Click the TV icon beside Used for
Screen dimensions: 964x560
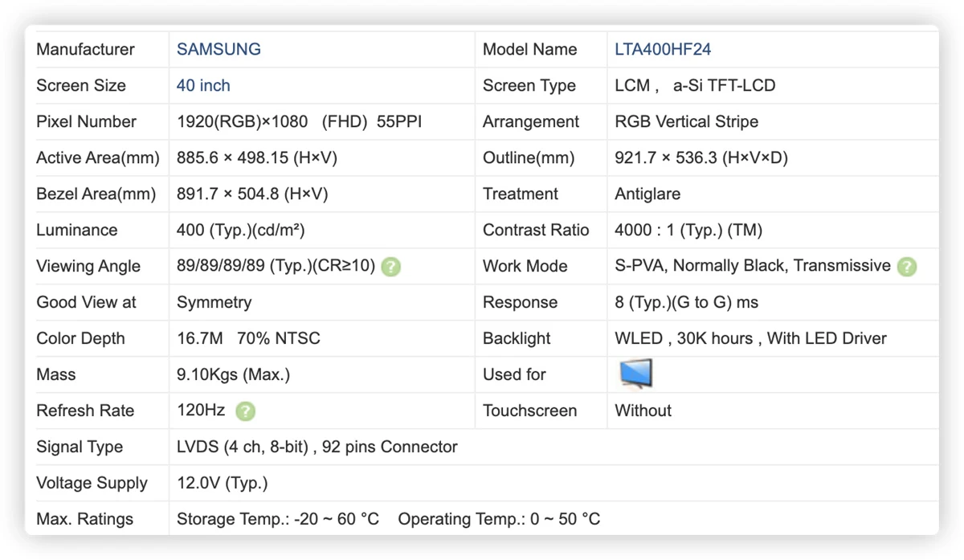(x=636, y=374)
